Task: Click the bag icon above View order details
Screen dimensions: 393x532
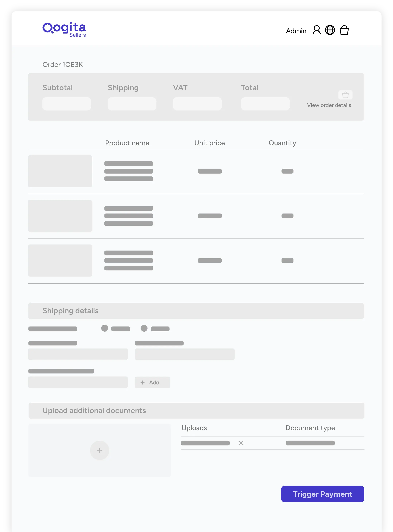Action: (345, 95)
